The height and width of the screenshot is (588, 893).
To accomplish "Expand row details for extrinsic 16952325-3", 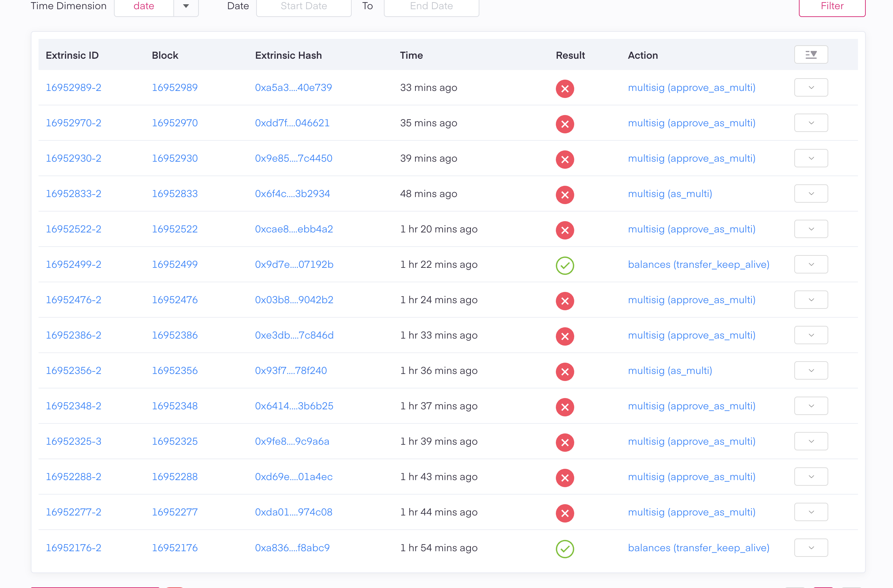I will click(x=811, y=441).
